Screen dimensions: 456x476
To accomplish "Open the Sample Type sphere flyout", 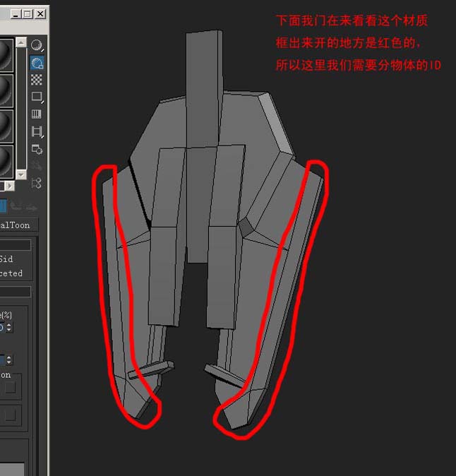I will 37,45.
